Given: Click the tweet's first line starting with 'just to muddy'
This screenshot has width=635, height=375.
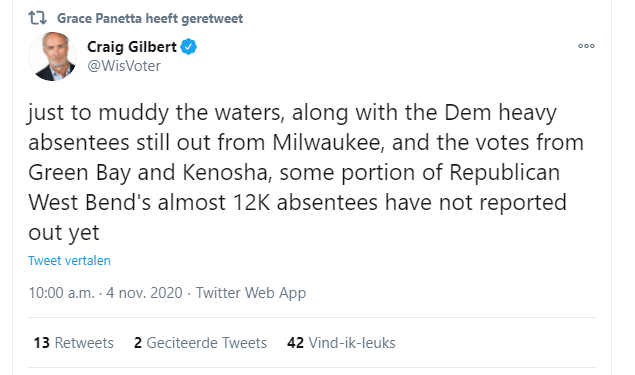Looking at the screenshot, I should coord(292,113).
